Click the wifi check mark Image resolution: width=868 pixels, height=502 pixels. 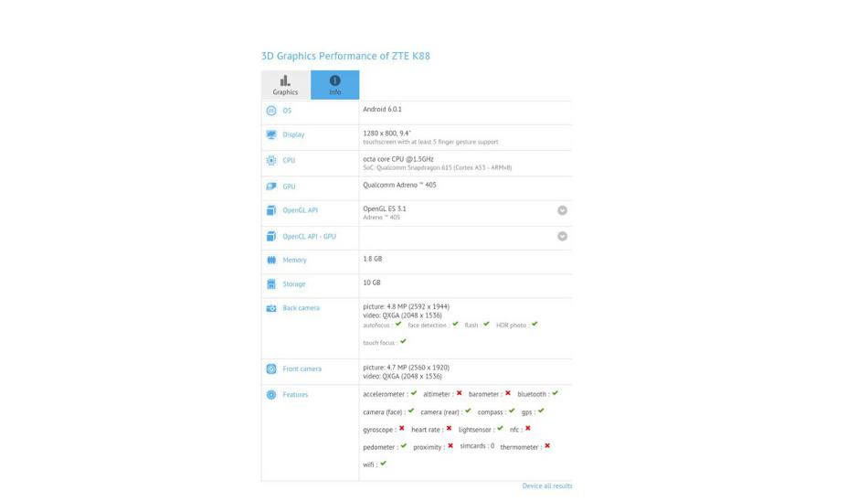pyautogui.click(x=383, y=464)
